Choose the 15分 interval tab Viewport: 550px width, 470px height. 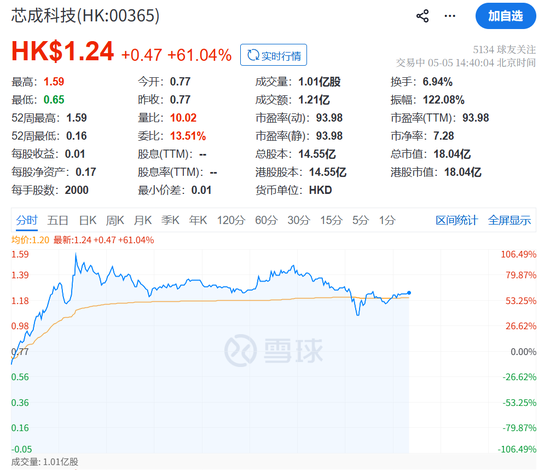tap(331, 220)
